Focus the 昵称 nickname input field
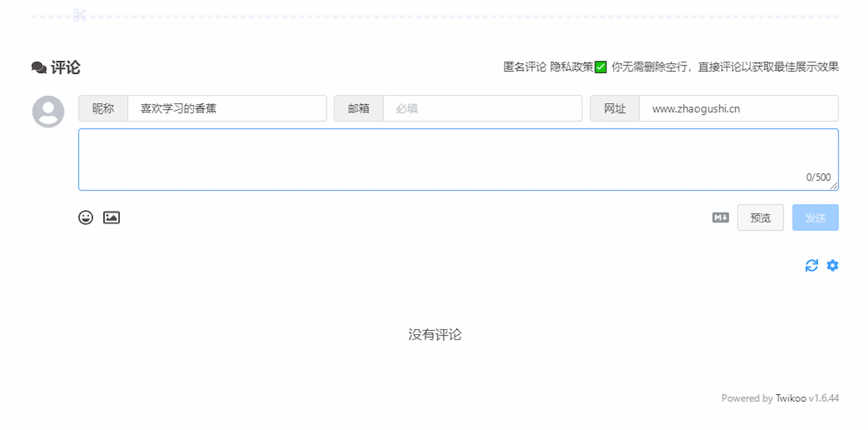 [226, 109]
